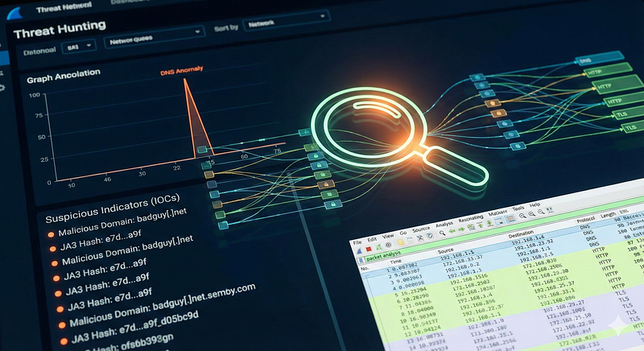Screen dimensions: 644x351
Task: Close the capture file using the X icon
Action: pyautogui.click(x=420, y=238)
